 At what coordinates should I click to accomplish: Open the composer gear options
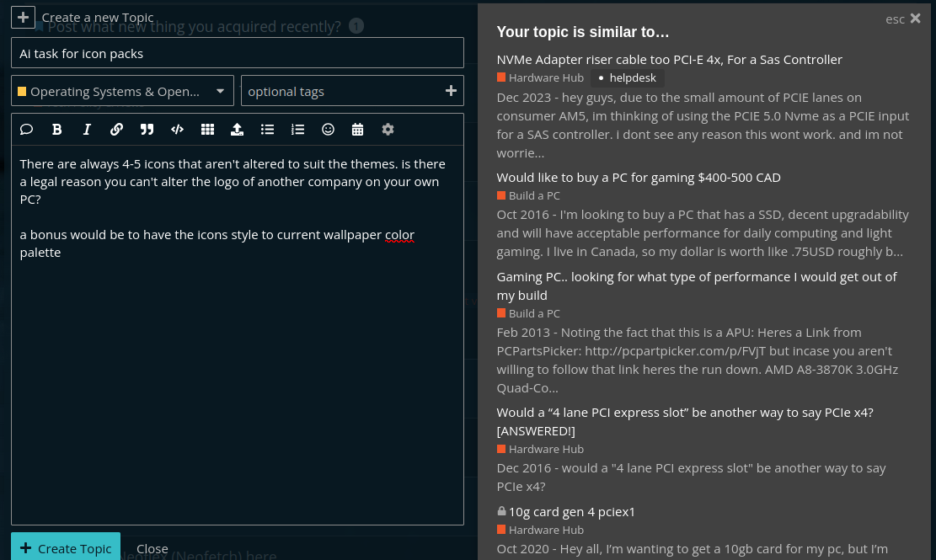tap(388, 129)
